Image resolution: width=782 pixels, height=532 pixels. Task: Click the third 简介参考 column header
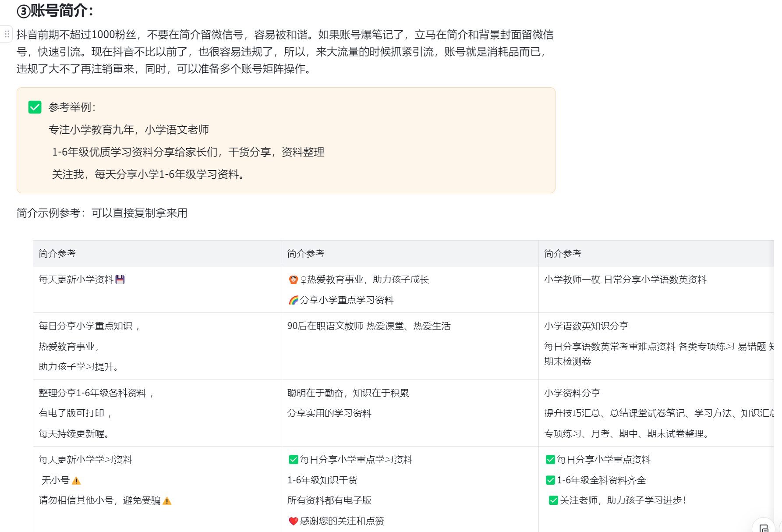tap(563, 254)
